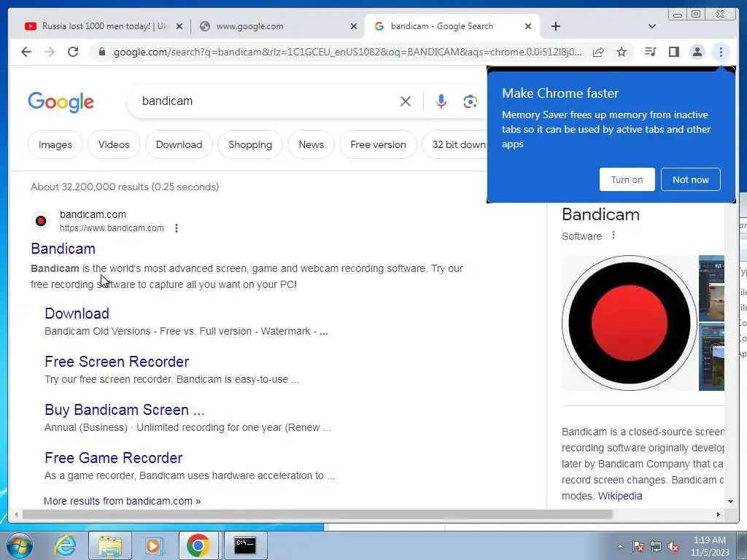Switch to the Russia lost 1000 men tab
The width and height of the screenshot is (747, 560).
coord(103,26)
